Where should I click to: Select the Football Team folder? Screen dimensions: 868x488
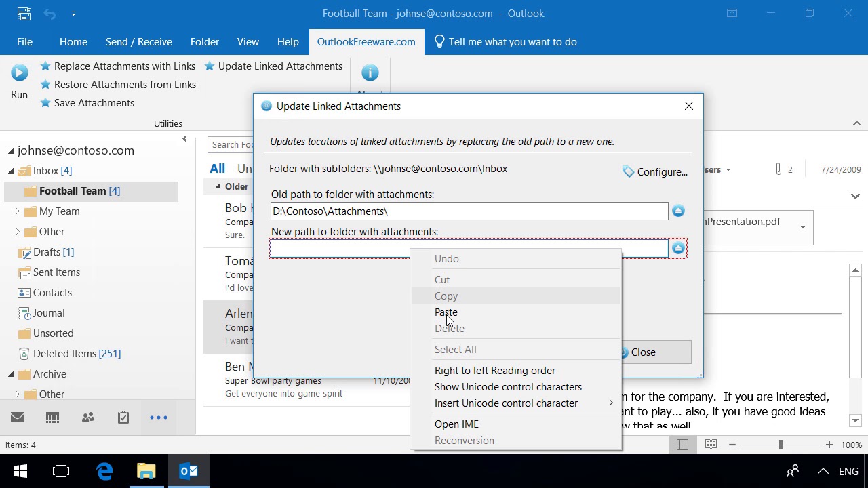point(91,191)
